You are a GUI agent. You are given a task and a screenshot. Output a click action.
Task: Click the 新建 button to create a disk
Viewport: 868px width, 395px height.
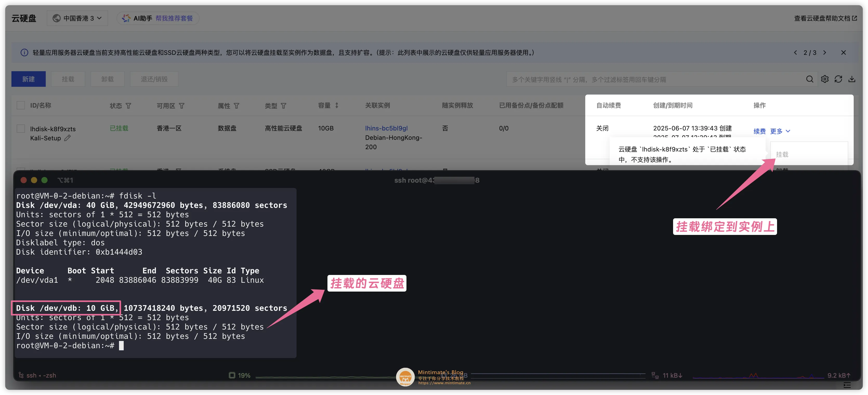click(28, 79)
